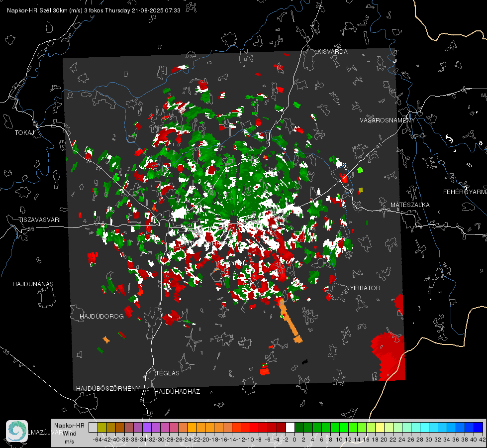Viewport: 487px width, 448px height.
Task: Click the swirl logo icon at bottom left
Action: [17, 431]
